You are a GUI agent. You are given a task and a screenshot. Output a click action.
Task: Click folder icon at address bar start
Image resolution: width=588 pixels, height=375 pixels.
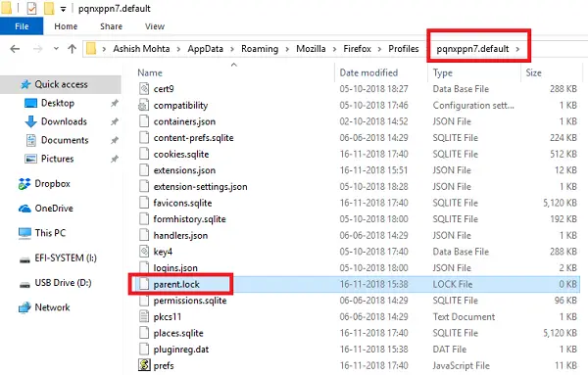[91, 49]
